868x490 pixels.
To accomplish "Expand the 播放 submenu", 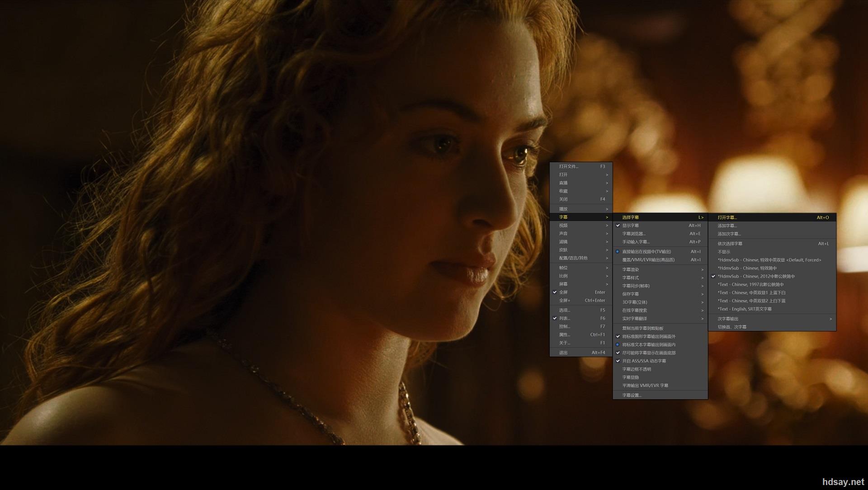I will coord(581,209).
